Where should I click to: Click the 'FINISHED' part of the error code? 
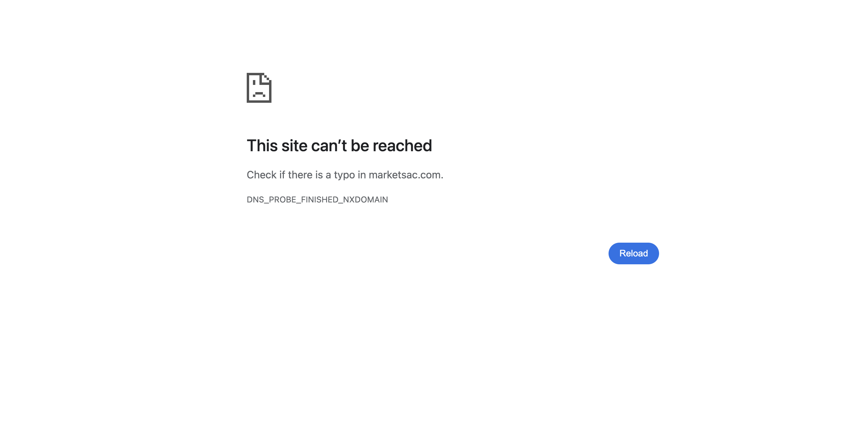pyautogui.click(x=320, y=200)
